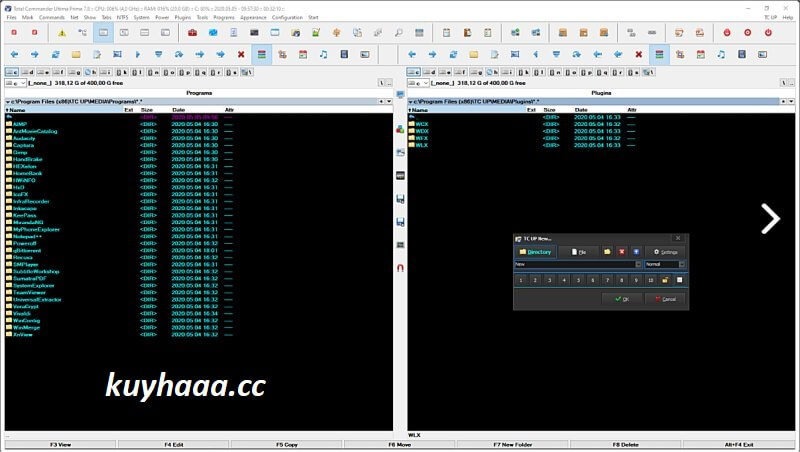Screen dimensions: 800x452
Task: Click the Cancel button in the dialog
Action: click(665, 299)
